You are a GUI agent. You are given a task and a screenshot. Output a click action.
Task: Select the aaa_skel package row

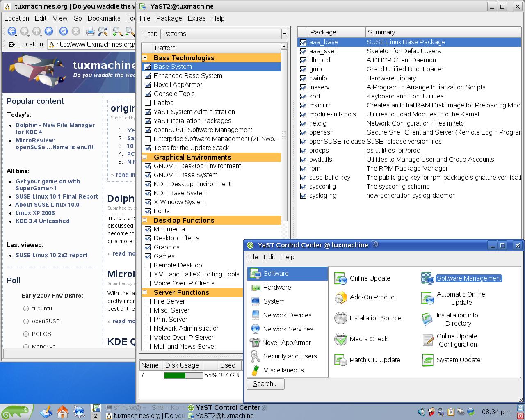click(x=409, y=51)
